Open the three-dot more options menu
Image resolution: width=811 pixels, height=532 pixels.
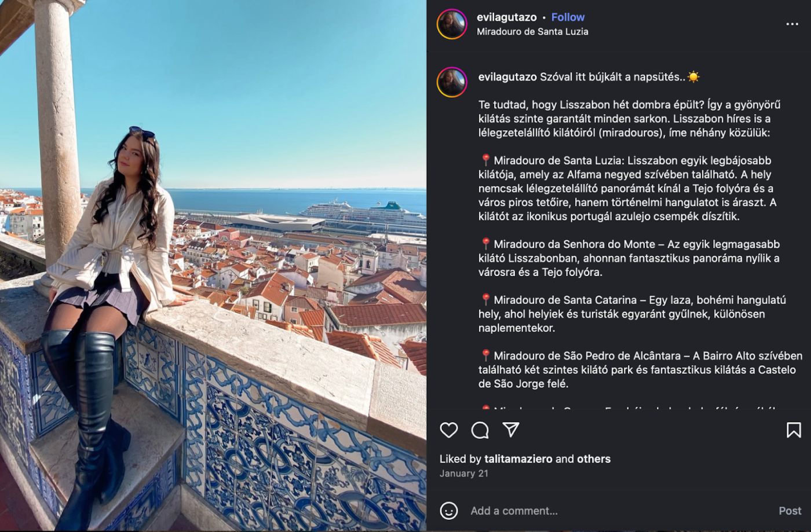click(x=792, y=24)
